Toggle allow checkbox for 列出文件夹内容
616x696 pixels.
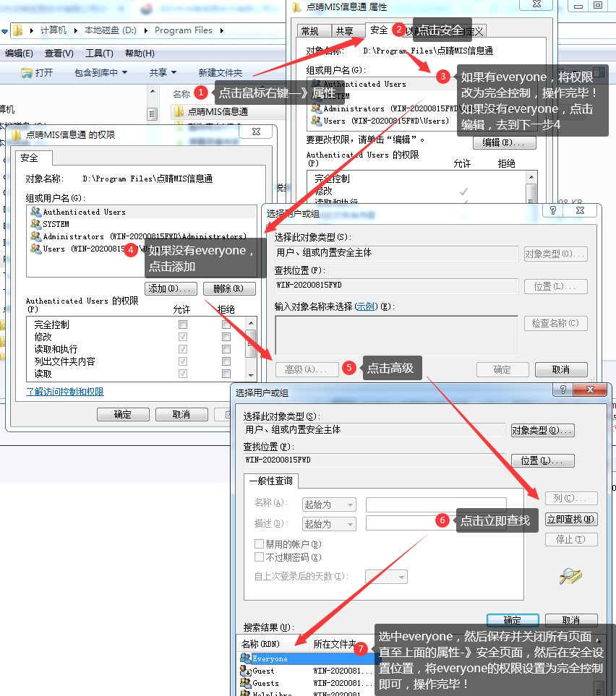click(183, 361)
